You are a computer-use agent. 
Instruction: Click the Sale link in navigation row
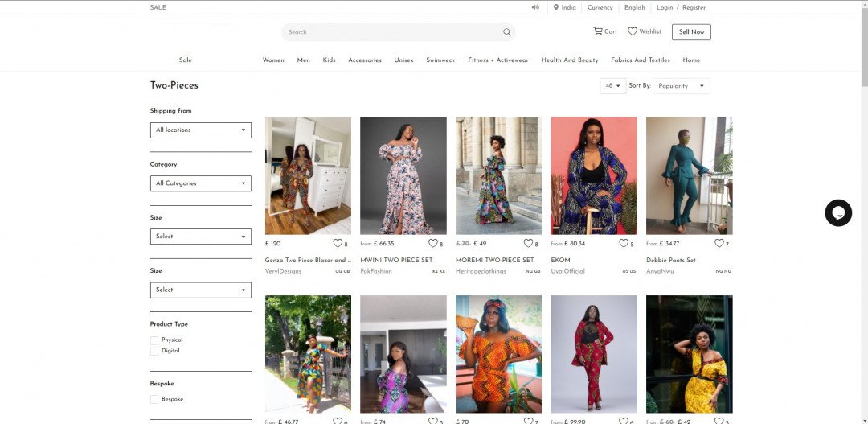[186, 60]
